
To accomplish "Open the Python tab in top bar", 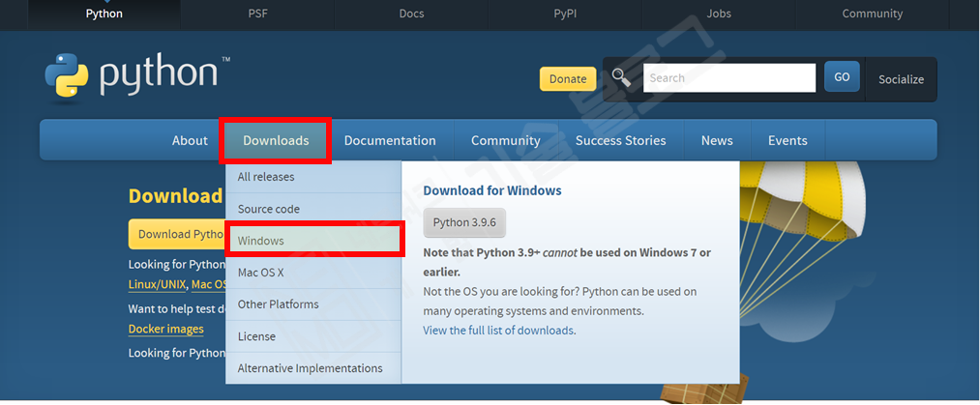I will coord(104,14).
